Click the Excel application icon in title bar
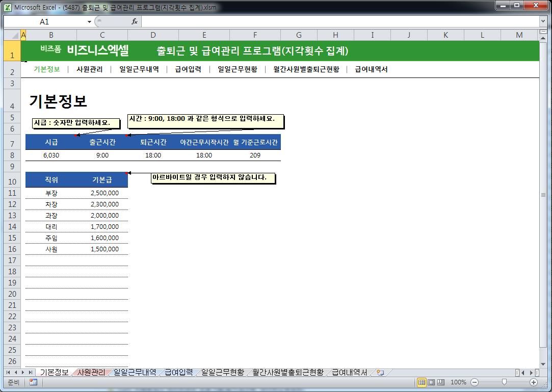Viewport: 552px width, 392px height. [8, 7]
